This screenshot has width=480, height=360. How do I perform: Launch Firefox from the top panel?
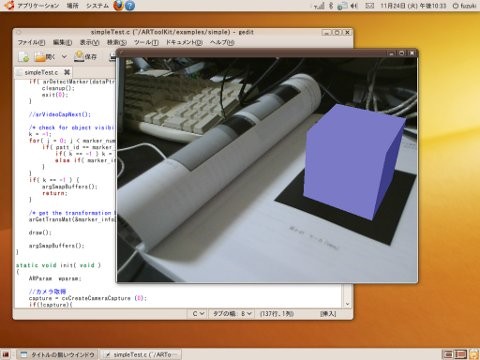point(118,5)
